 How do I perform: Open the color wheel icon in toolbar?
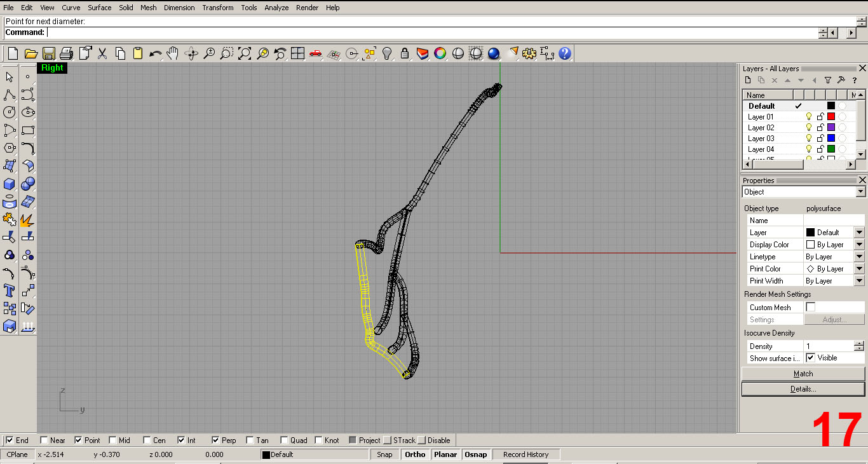[x=440, y=54]
